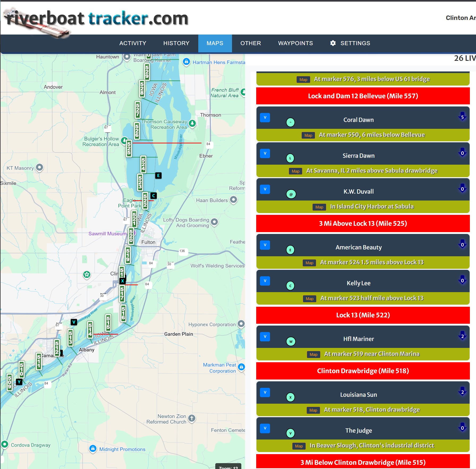Open the OTHER menu
Viewport: 476px width, 469px height.
tap(251, 43)
